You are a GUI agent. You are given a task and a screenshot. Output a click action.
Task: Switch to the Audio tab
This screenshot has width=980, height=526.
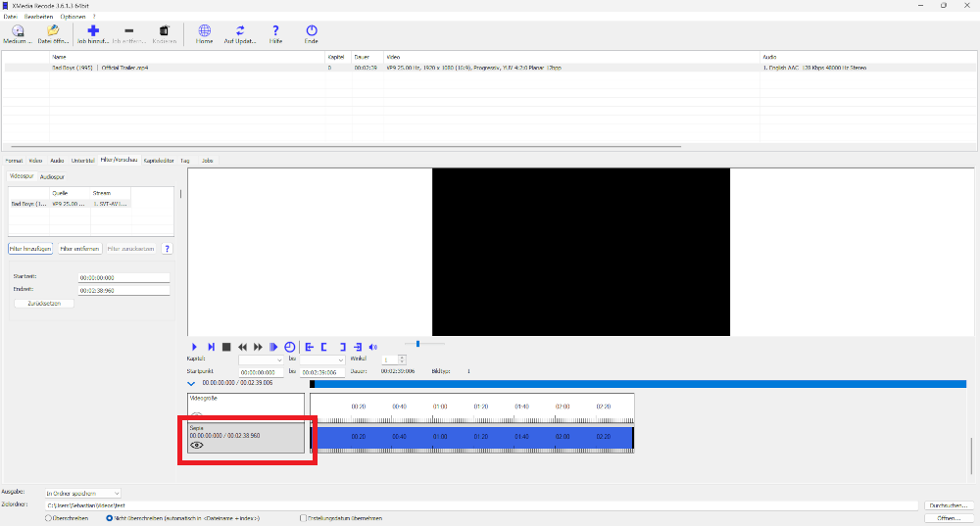click(57, 161)
